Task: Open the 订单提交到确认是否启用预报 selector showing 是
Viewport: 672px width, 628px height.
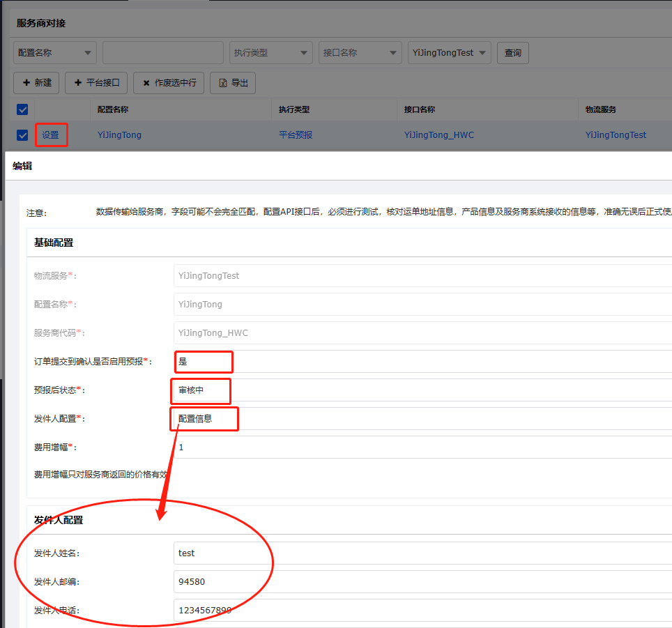Action: click(x=422, y=362)
